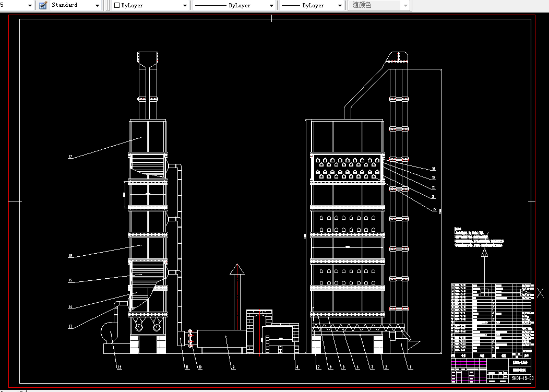The width and height of the screenshot is (549, 392).
Task: Click the technical notes text block
Action: pos(479,237)
